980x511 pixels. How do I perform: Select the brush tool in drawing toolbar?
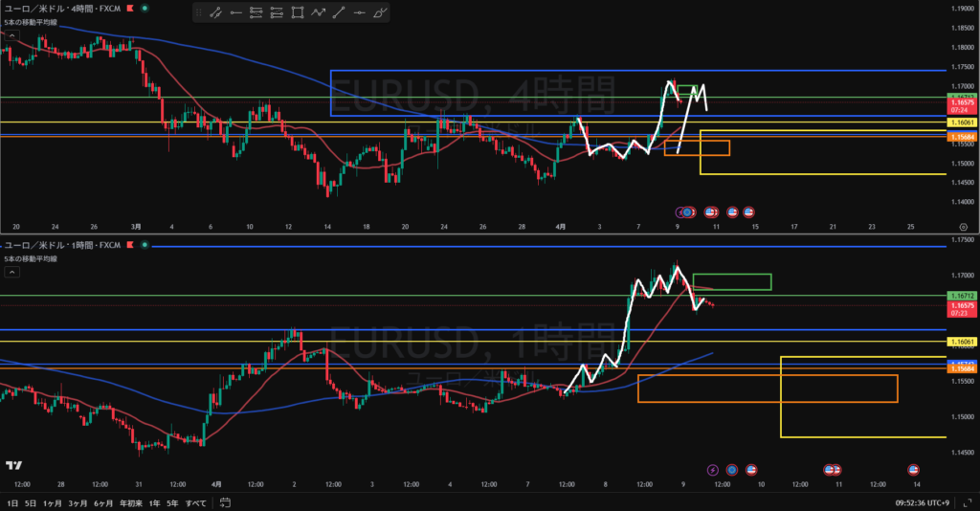[x=380, y=12]
